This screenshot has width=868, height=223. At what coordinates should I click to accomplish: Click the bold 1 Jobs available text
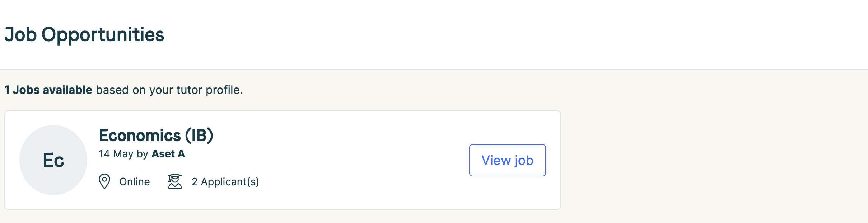click(x=48, y=90)
